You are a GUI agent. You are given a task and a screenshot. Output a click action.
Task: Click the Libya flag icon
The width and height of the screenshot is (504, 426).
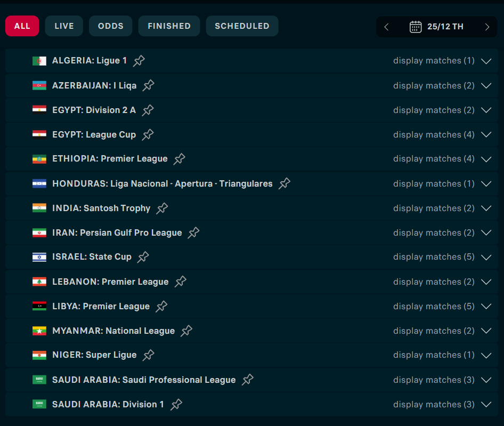[39, 306]
